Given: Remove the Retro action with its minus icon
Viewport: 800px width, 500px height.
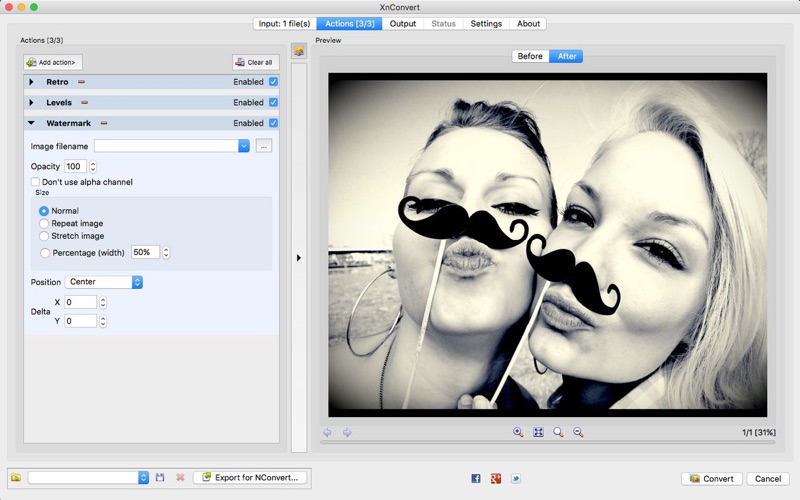Looking at the screenshot, I should 82,82.
